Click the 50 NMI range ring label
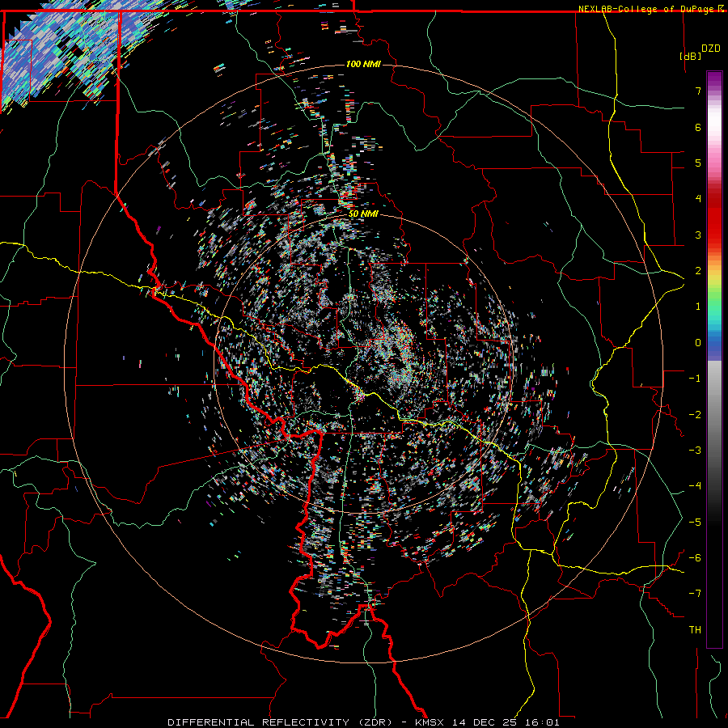The height and width of the screenshot is (728, 728). [x=363, y=214]
